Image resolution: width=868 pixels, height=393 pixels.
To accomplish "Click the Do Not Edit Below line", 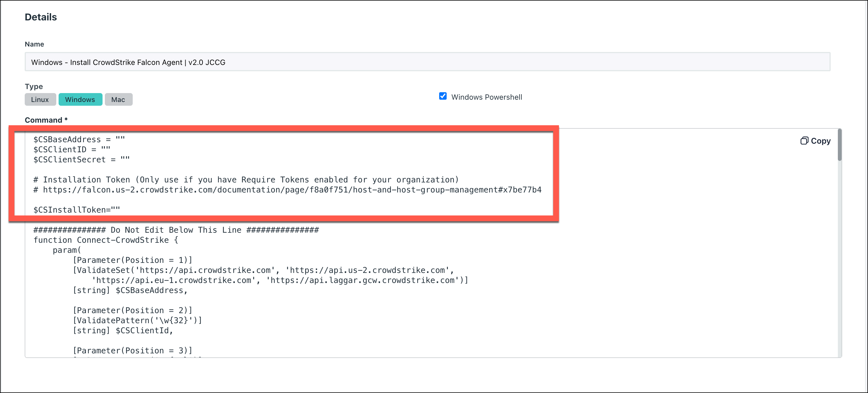I will [x=176, y=230].
